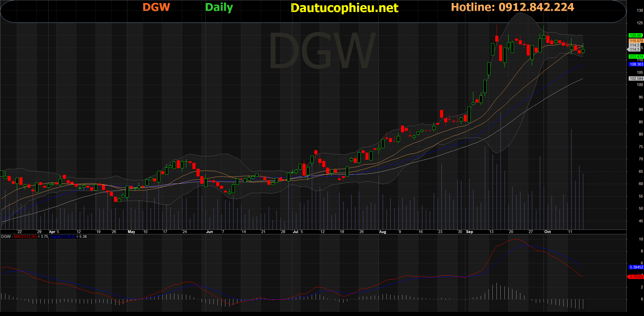Click the orange DGW ticker title

tap(156, 7)
